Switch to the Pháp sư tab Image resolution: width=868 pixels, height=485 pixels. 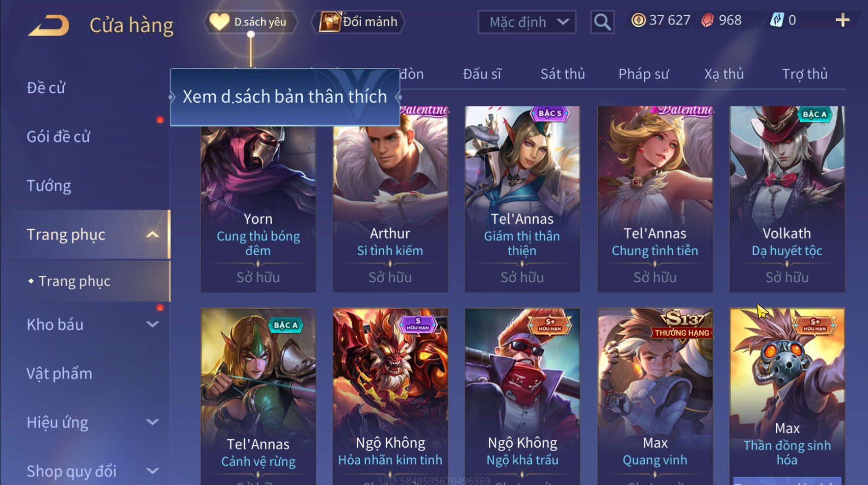(643, 74)
